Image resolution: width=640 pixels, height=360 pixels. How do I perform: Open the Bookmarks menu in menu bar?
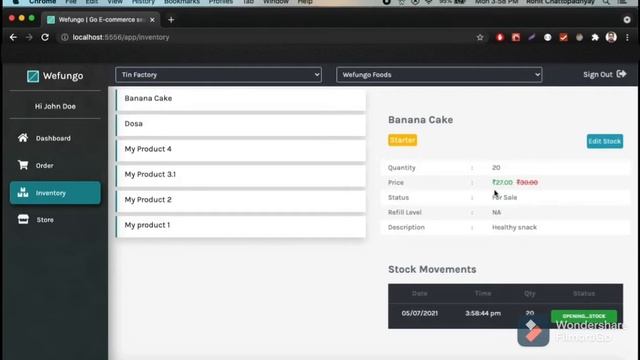pos(182,2)
